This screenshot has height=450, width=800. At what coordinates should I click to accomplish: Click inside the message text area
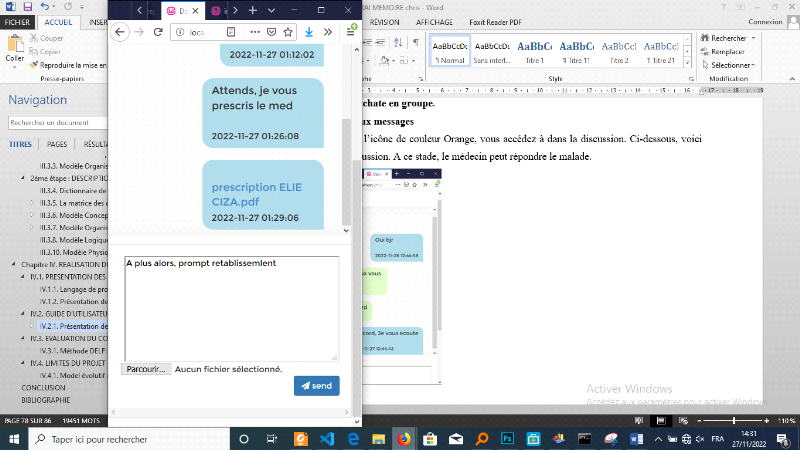point(230,310)
